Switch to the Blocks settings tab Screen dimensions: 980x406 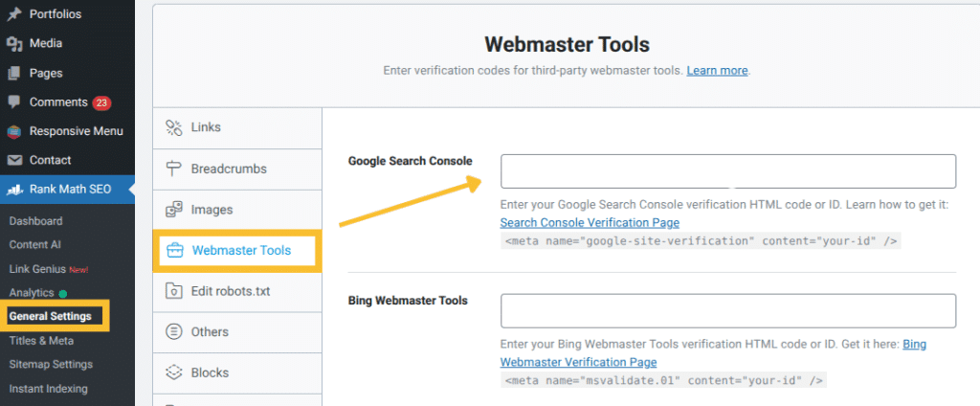[237, 372]
